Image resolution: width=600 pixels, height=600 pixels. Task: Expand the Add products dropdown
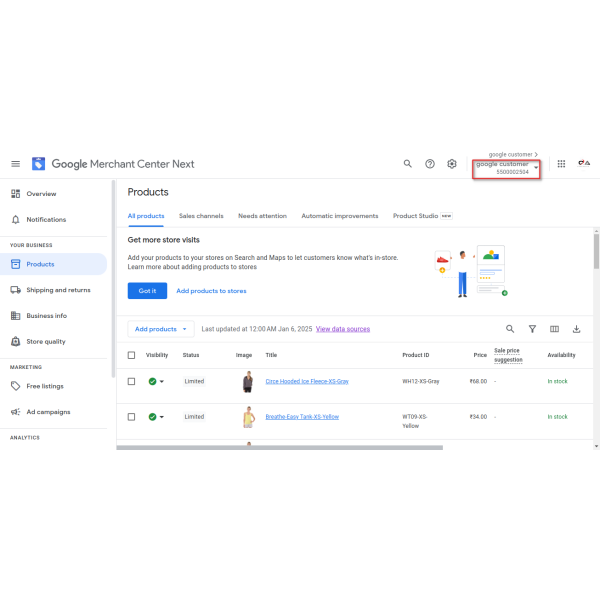(x=161, y=329)
